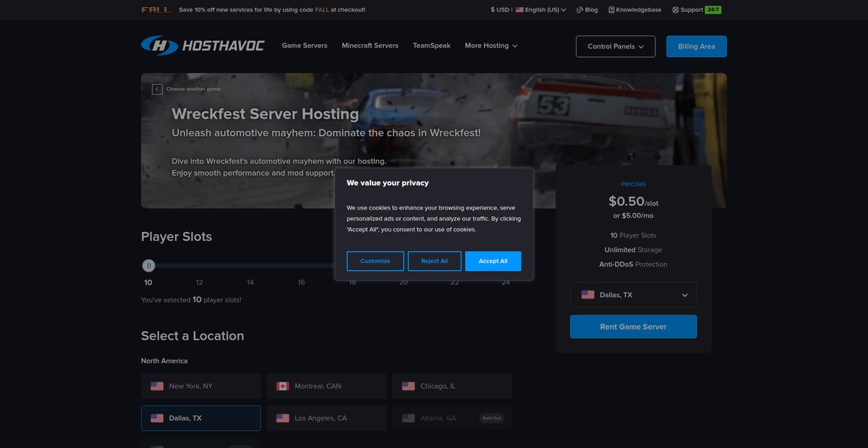Expand the More Hosting menu

click(491, 46)
